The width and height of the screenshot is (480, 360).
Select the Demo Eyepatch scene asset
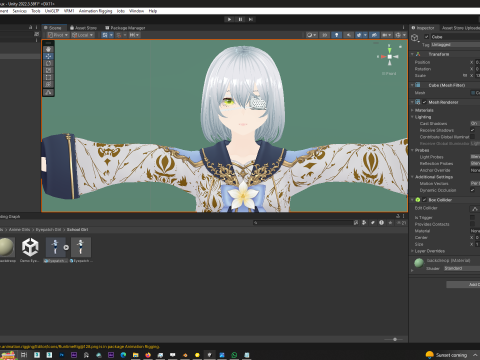click(x=30, y=247)
